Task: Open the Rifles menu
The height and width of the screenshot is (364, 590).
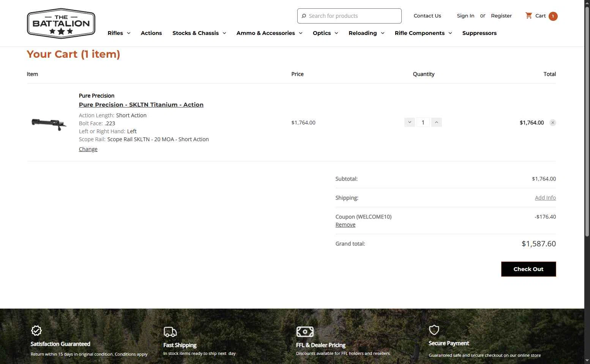Action: pyautogui.click(x=115, y=33)
